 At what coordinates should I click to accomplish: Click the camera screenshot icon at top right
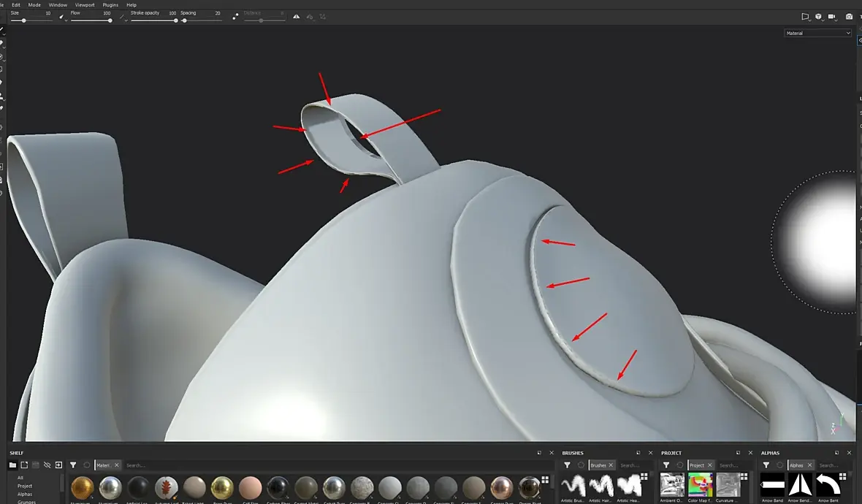[849, 17]
